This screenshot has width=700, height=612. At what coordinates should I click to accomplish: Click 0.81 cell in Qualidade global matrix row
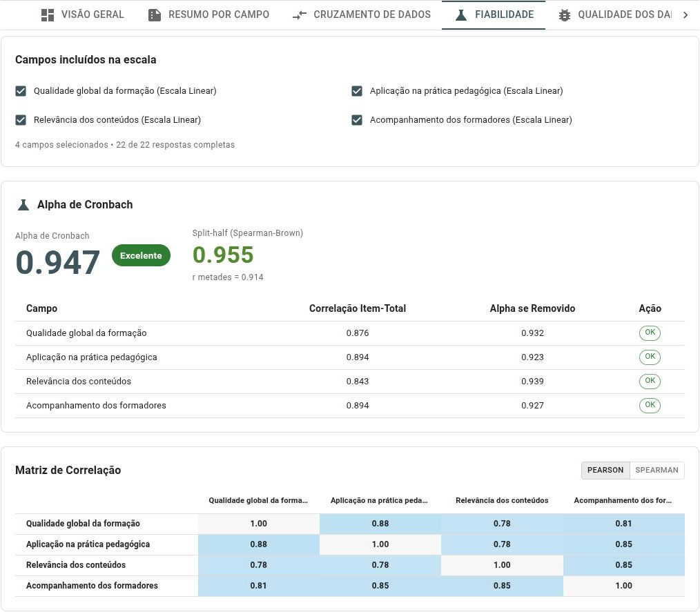(x=623, y=524)
